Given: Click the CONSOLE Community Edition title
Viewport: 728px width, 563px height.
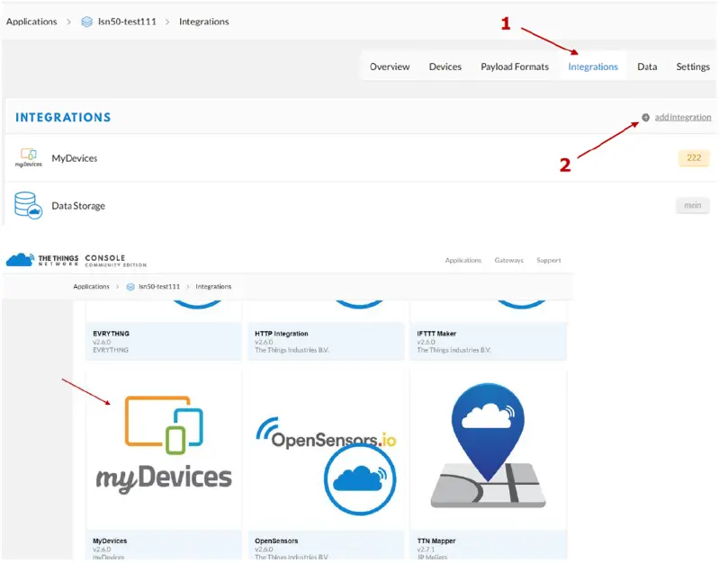Looking at the screenshot, I should pyautogui.click(x=115, y=261).
